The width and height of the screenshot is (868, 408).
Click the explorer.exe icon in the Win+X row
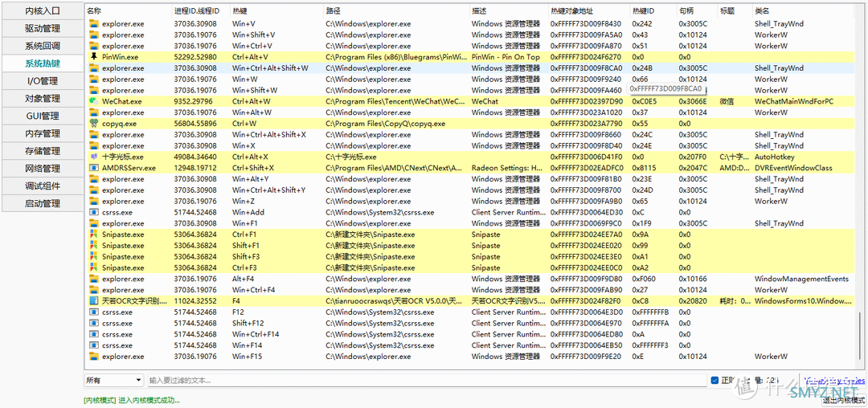(x=93, y=145)
